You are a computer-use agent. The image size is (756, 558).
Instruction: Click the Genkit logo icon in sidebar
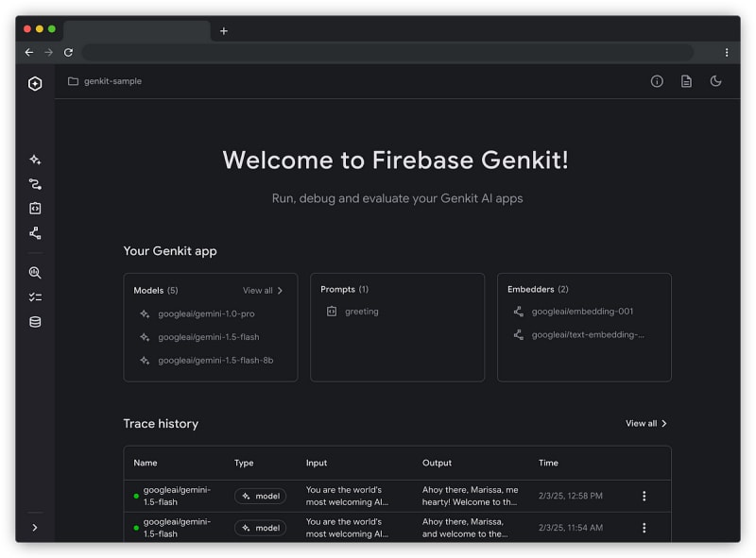click(35, 83)
